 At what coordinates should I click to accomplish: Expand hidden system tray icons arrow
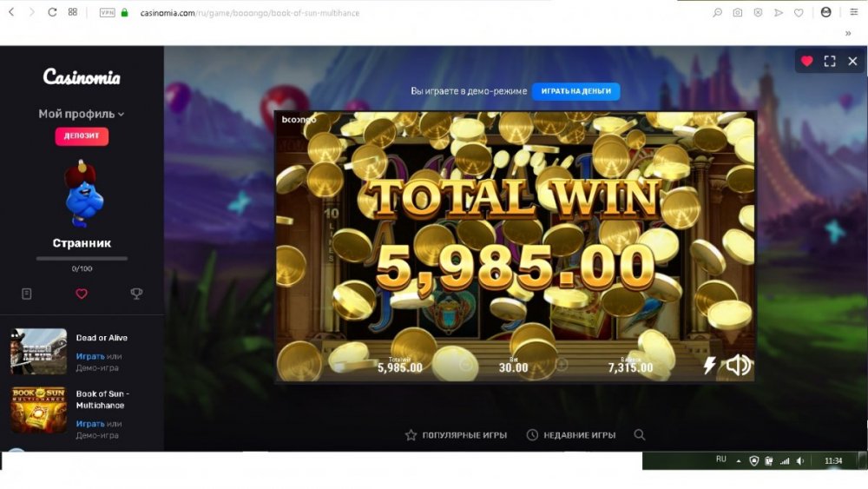click(x=738, y=460)
